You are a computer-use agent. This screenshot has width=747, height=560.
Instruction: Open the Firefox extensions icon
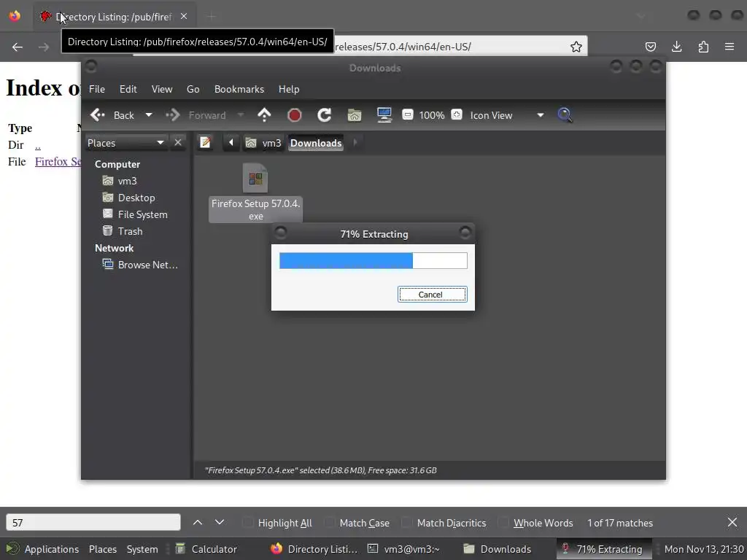click(703, 47)
